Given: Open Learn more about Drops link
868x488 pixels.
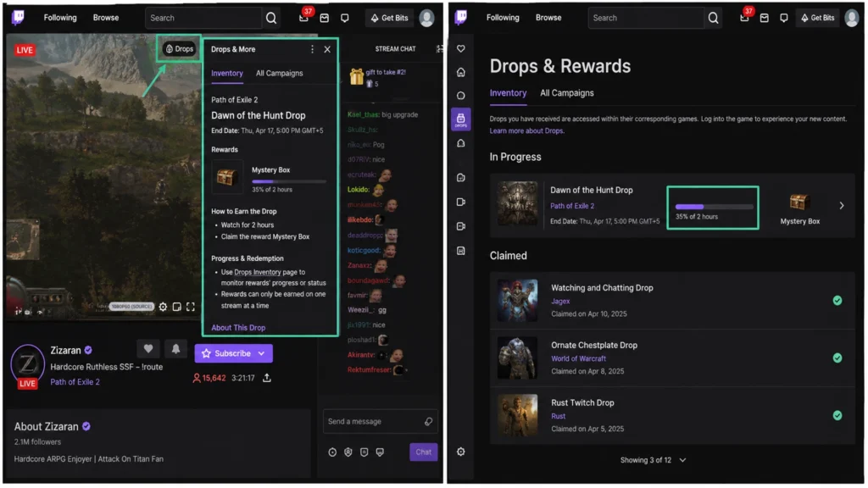Looking at the screenshot, I should coord(526,131).
